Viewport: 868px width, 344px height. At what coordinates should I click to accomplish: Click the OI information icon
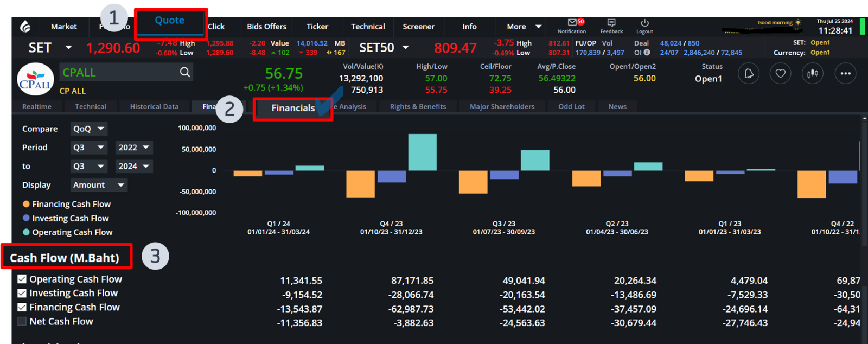coord(647,53)
